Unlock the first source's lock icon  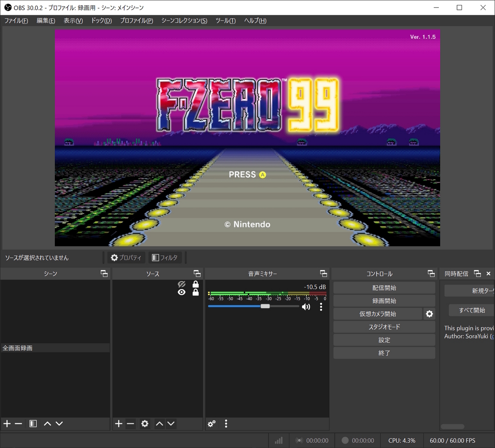(x=196, y=284)
